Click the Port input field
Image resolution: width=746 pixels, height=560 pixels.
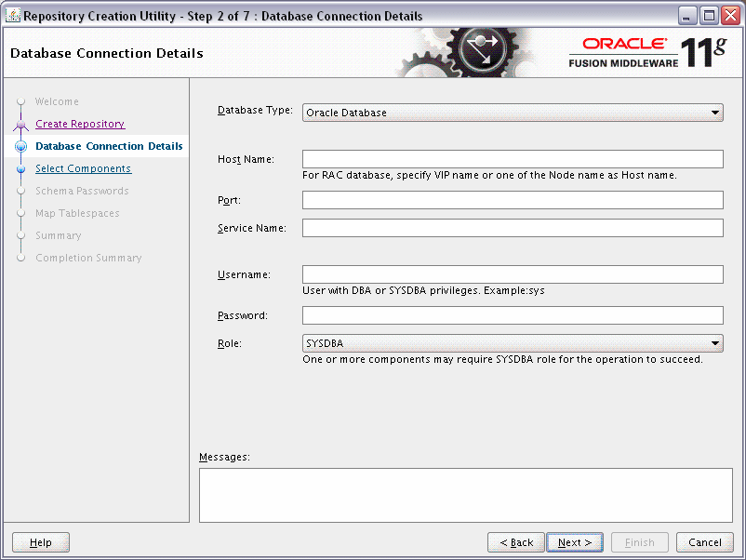512,199
